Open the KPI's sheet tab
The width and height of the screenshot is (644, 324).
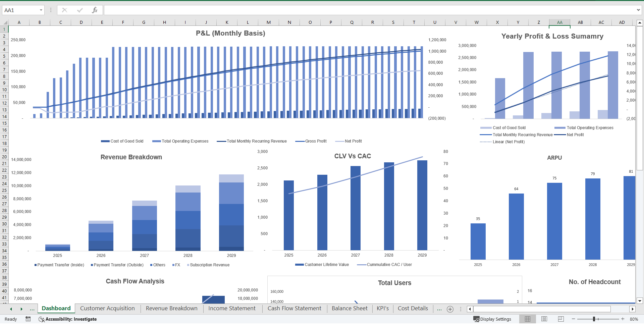click(382, 308)
